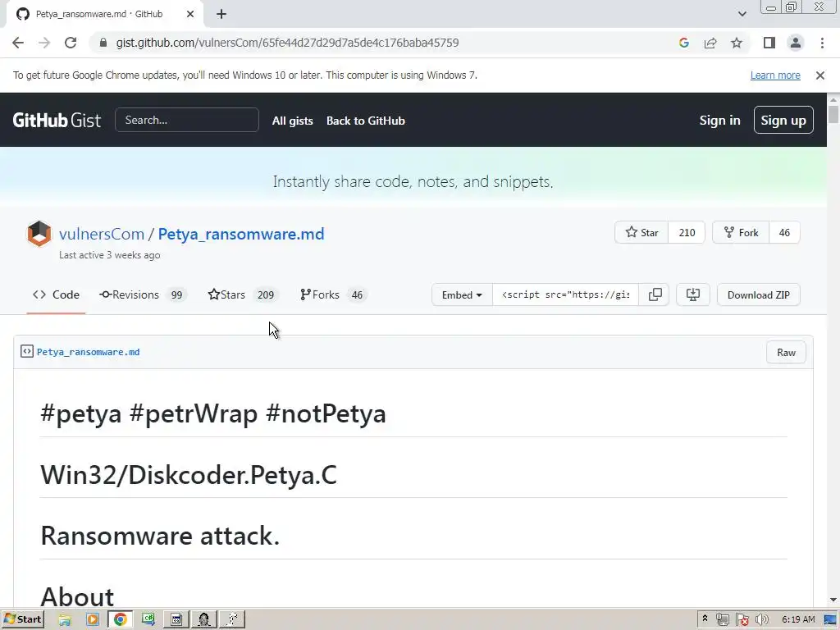The image size is (840, 630).
Task: Click the code file icon beside Petya_ransomware.md
Action: 27,351
